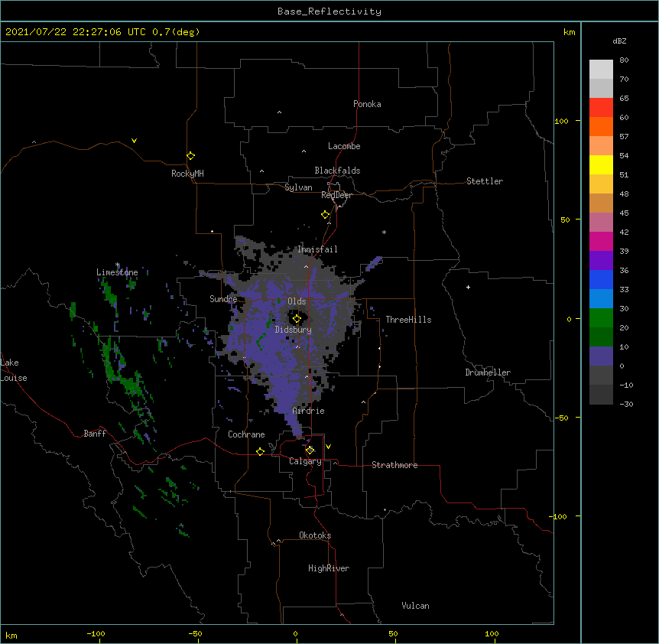The width and height of the screenshot is (659, 644).
Task: Click the Airdrie city label
Action: (308, 411)
